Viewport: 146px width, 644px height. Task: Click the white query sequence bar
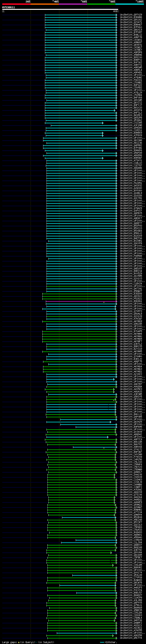tap(60, 10)
